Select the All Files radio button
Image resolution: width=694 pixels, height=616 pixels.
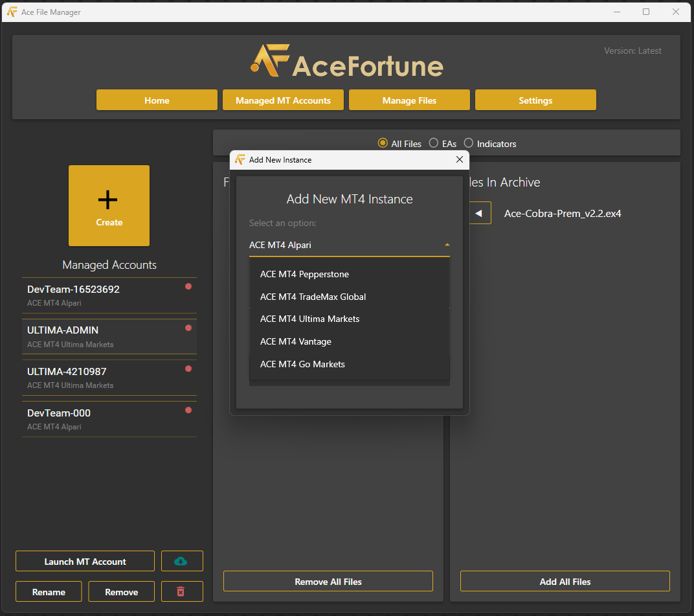click(x=383, y=143)
